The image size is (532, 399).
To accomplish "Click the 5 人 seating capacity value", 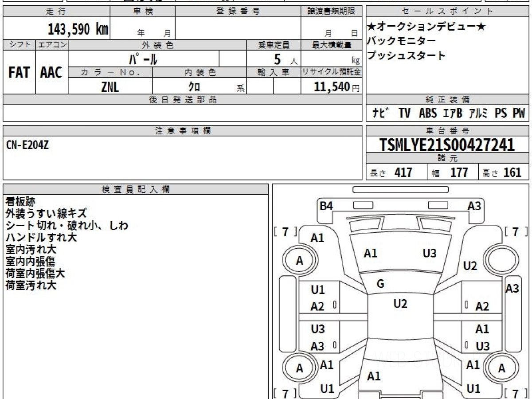I will click(286, 59).
